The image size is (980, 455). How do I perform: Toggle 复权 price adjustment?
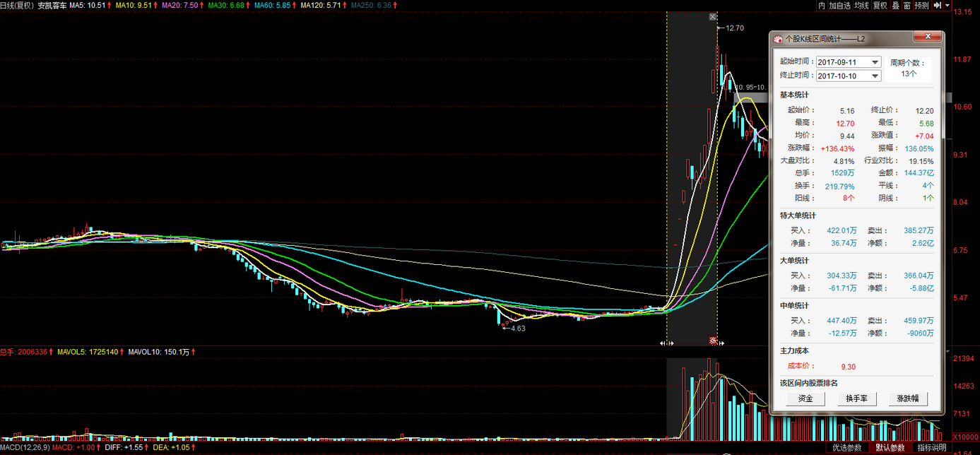[x=880, y=5]
